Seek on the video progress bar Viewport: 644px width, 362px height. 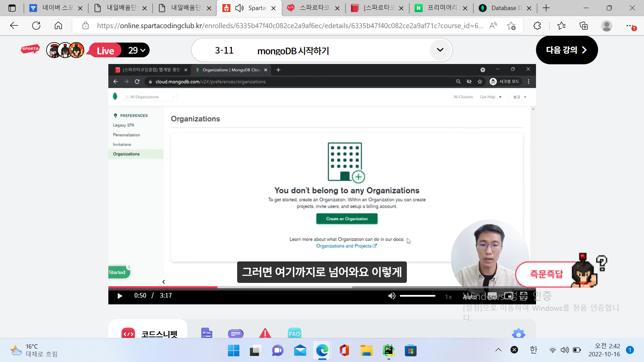(322, 287)
